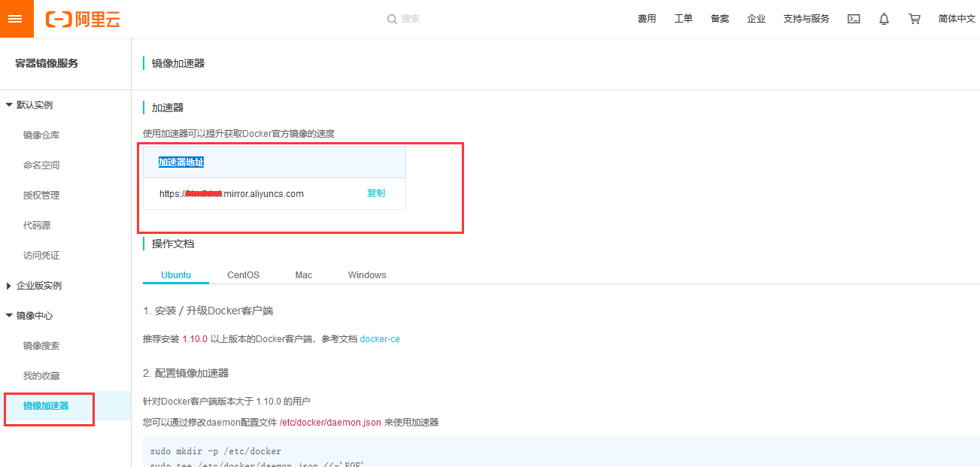Image resolution: width=980 pixels, height=467 pixels.
Task: Open 命名空间 in the sidebar
Action: (x=41, y=165)
